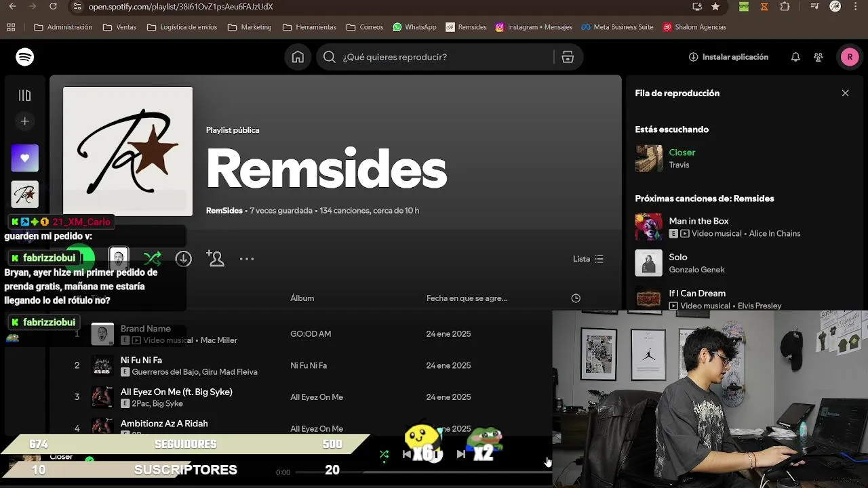Open the Ventas bookmarks folder
This screenshot has width=868, height=488.
click(x=119, y=27)
